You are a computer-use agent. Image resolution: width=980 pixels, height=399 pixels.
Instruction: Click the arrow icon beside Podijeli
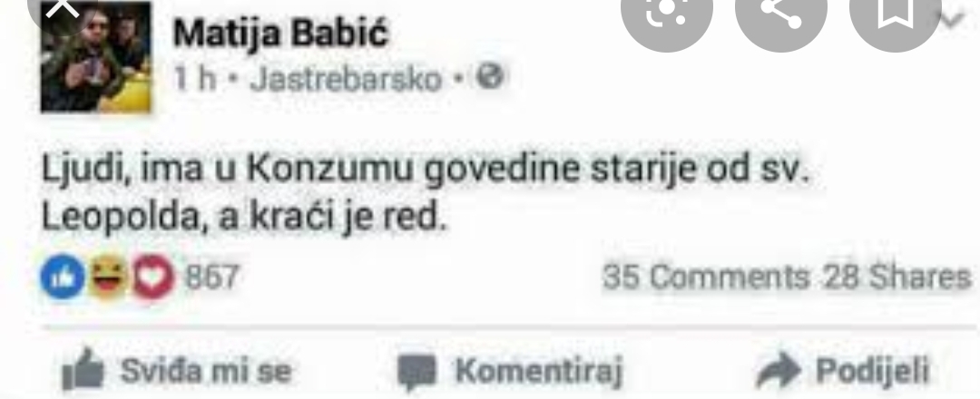click(779, 369)
